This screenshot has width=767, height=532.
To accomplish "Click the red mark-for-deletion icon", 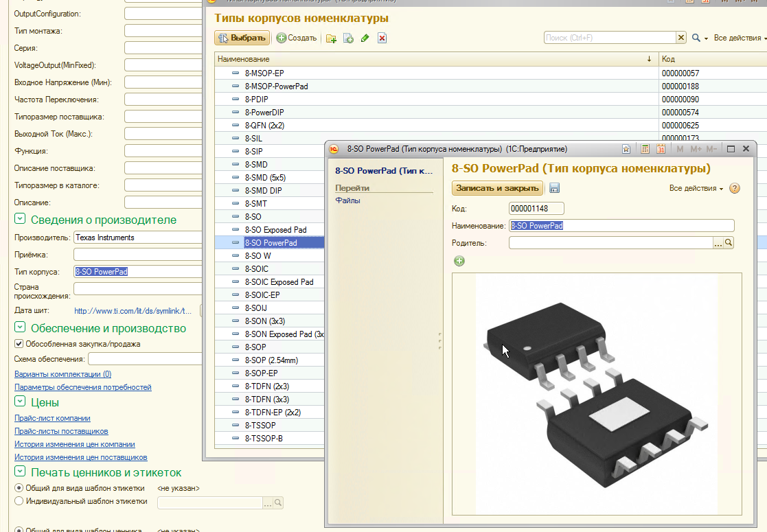I will pyautogui.click(x=382, y=38).
